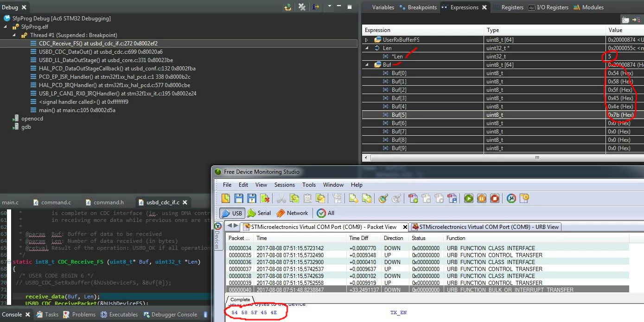Click the instruction stepping mode icon in Debug view
Viewport: 644px width, 322px height.
(x=316, y=7)
